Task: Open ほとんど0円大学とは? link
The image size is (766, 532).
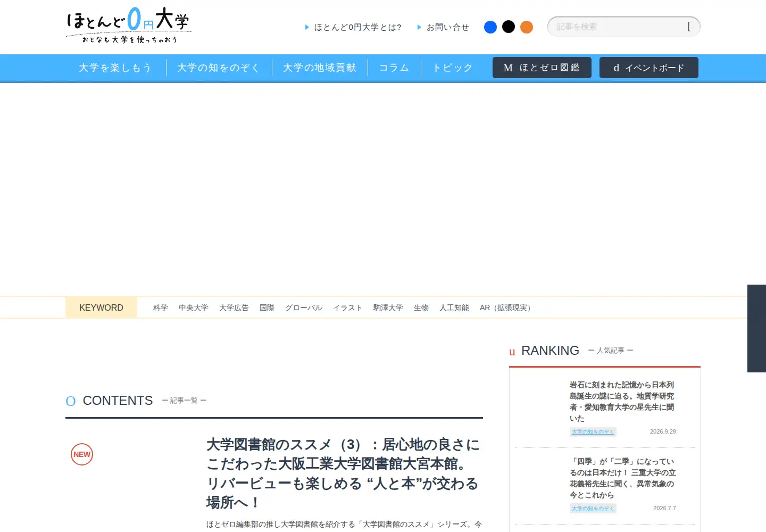Action: [x=353, y=27]
